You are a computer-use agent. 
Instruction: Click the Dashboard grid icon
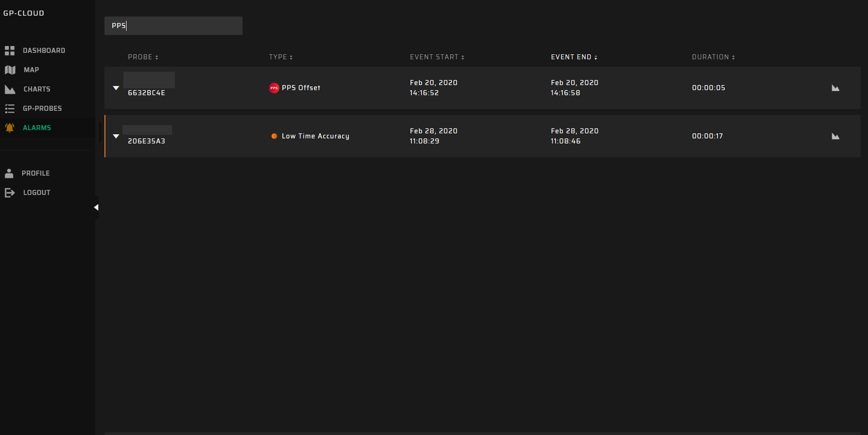(x=10, y=51)
